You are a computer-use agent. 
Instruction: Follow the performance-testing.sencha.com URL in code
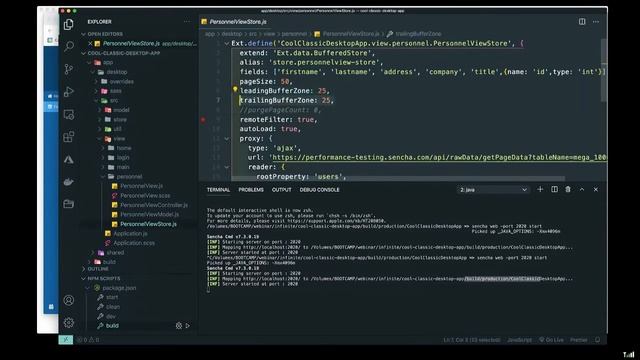click(x=440, y=158)
